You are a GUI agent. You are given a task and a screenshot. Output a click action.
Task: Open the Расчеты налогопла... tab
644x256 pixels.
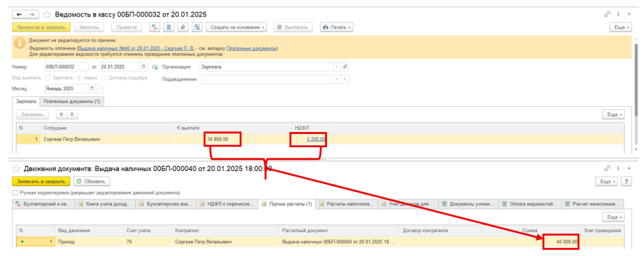click(x=347, y=203)
